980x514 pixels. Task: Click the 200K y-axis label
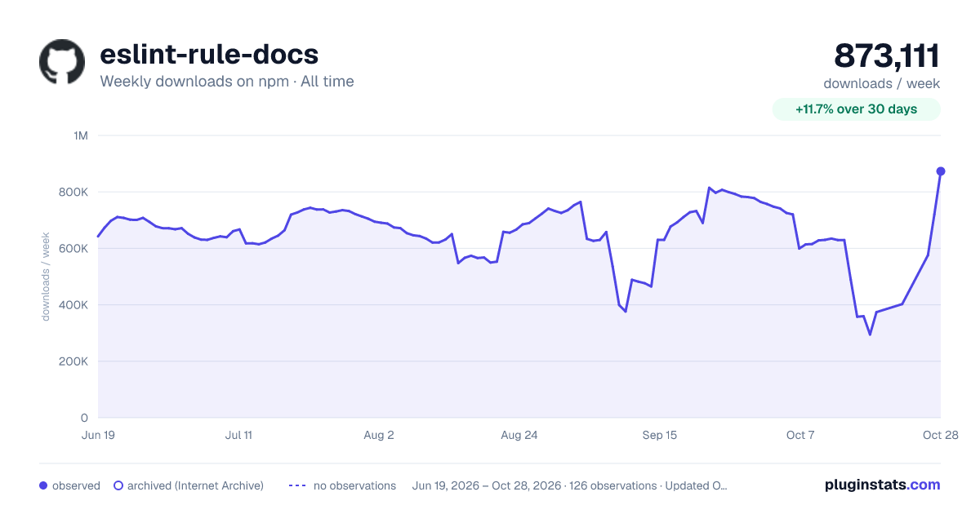click(x=74, y=361)
